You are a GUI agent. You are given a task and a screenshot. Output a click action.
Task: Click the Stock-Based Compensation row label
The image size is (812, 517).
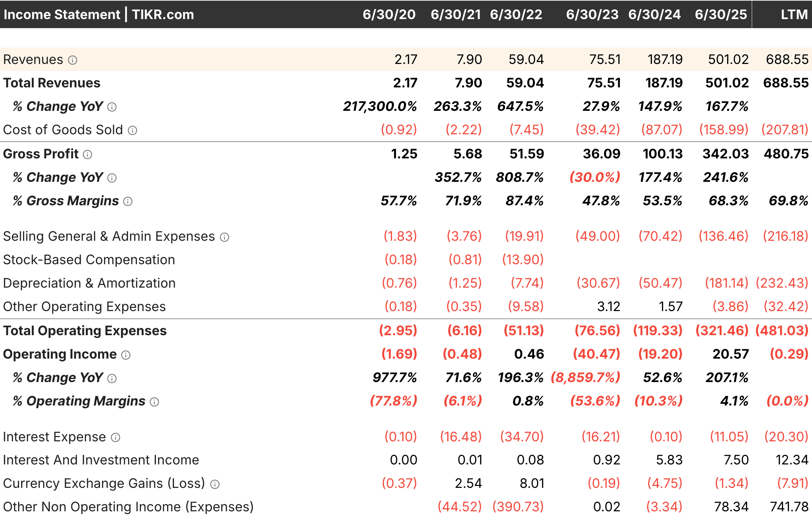click(x=89, y=260)
